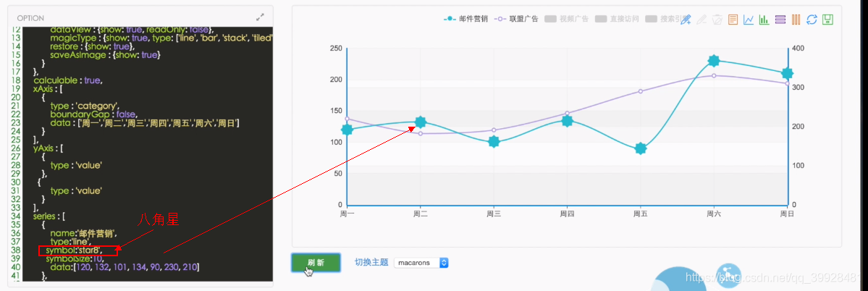
Task: Click the OPTION panel title
Action: tap(30, 17)
